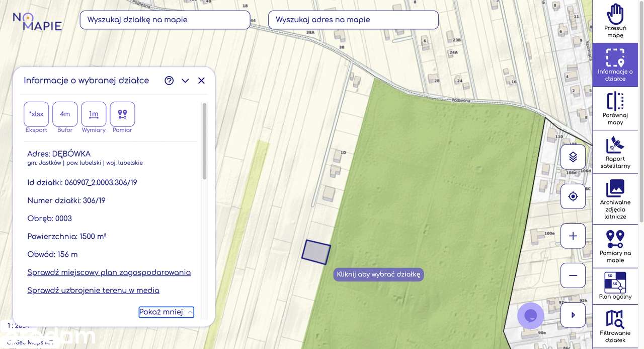The image size is (644, 349).
Task: Show Wymiary dimensions of parcel
Action: click(94, 114)
